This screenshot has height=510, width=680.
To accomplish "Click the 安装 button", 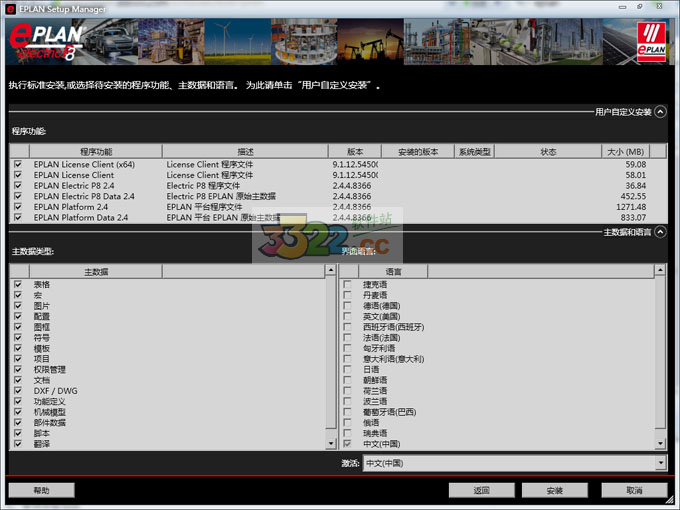I will (x=554, y=490).
